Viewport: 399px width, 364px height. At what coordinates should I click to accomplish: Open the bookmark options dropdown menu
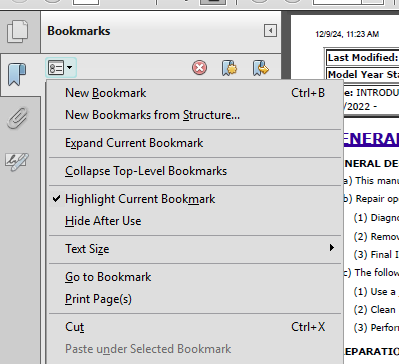point(61,68)
